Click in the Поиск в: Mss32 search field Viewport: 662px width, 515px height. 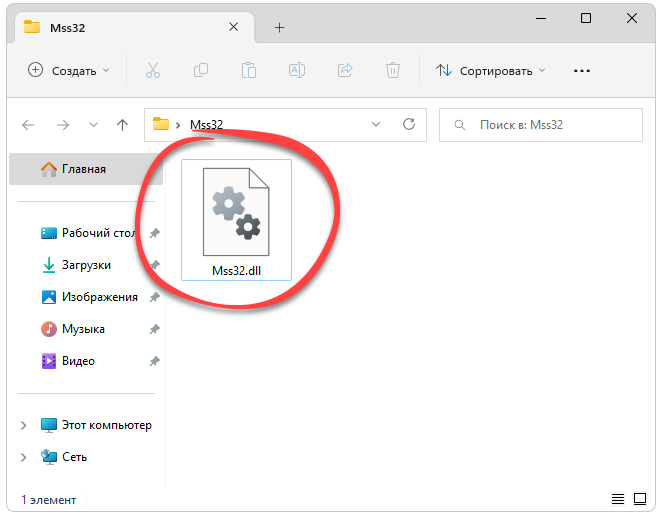[541, 125]
